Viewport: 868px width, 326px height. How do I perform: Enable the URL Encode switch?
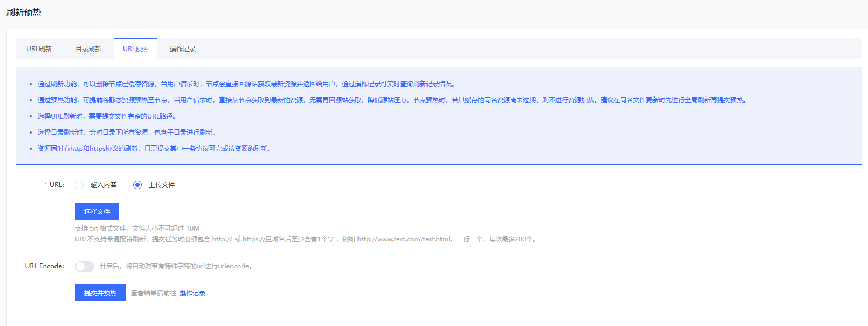pyautogui.click(x=85, y=266)
